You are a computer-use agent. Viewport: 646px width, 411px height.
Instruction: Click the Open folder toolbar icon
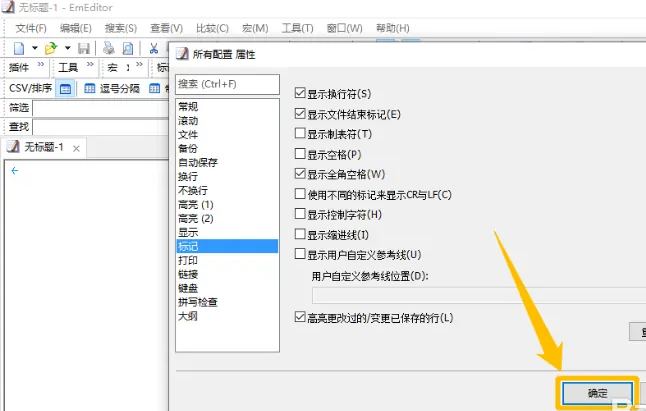point(51,48)
